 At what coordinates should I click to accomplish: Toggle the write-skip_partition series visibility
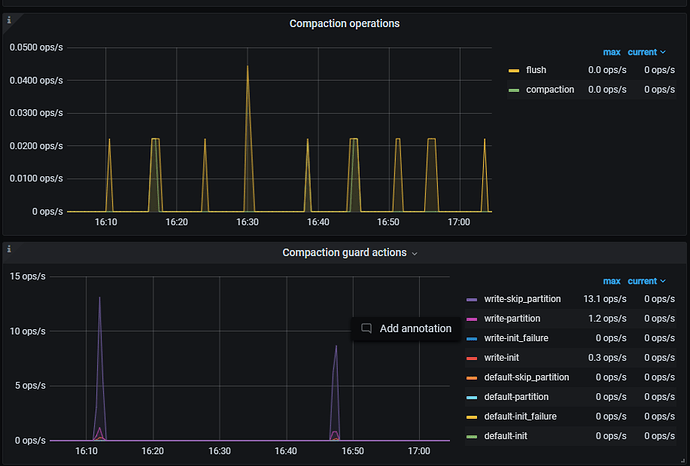click(522, 299)
